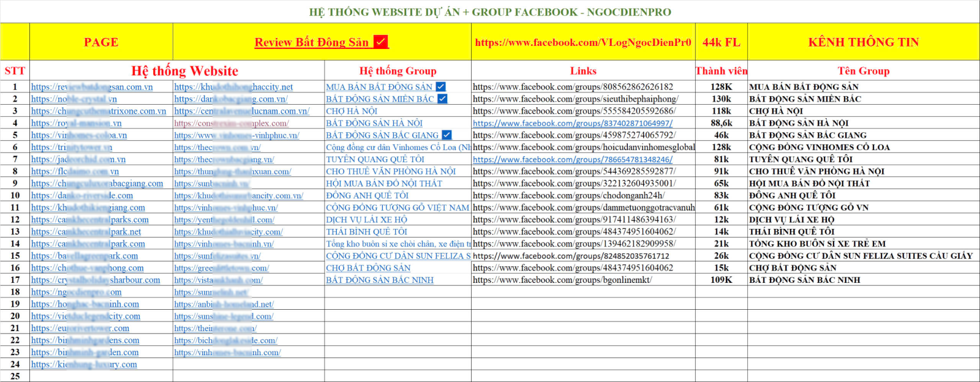Open website link ending lucnam.com.vn/
Viewport: 980px width, 382px height.
click(242, 111)
